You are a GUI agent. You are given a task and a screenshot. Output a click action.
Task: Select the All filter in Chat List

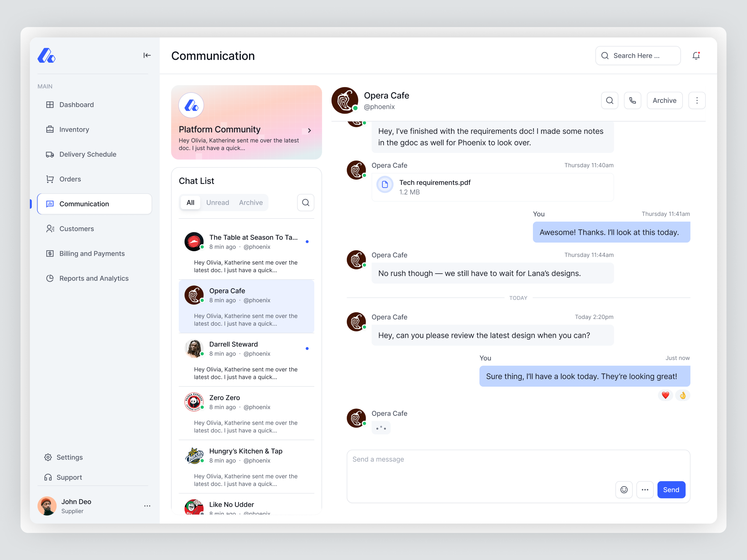tap(190, 202)
